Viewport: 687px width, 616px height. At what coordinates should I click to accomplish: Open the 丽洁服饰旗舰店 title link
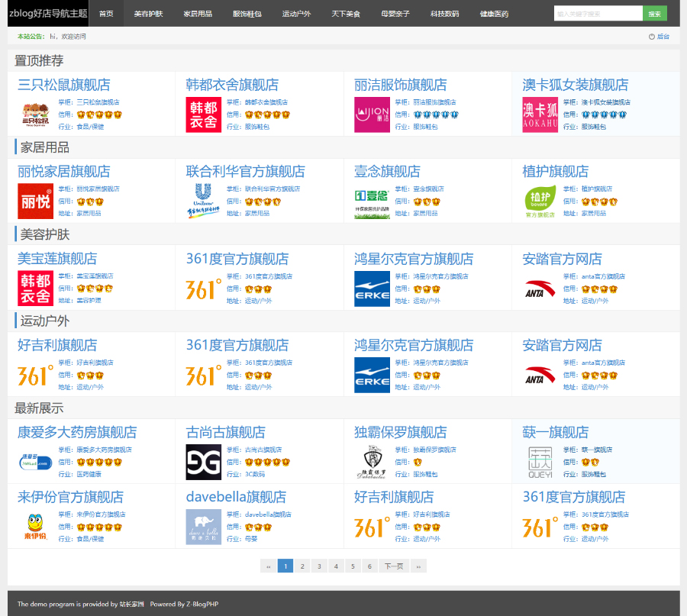pos(401,85)
